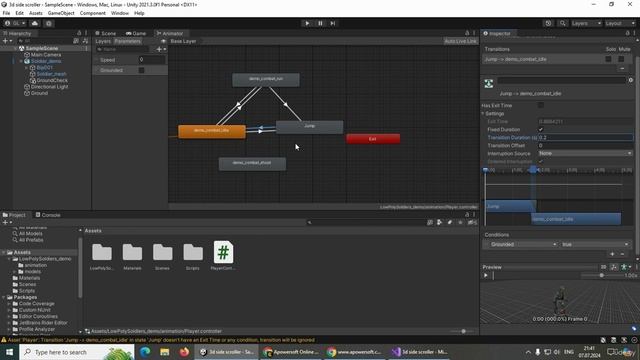The width and height of the screenshot is (640, 360).
Task: Open the GameObject menu
Action: (61, 13)
